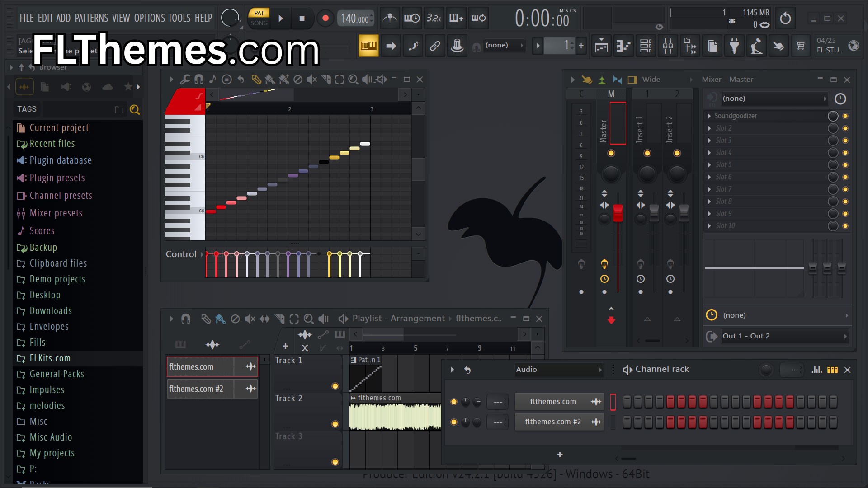The image size is (868, 488).
Task: Select the Piano roll zoom tool
Action: [353, 80]
